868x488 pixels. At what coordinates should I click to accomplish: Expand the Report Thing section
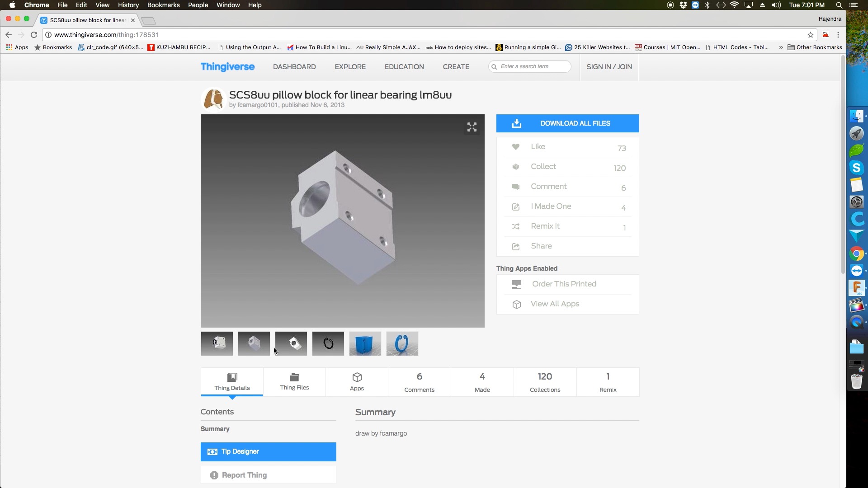pyautogui.click(x=268, y=475)
